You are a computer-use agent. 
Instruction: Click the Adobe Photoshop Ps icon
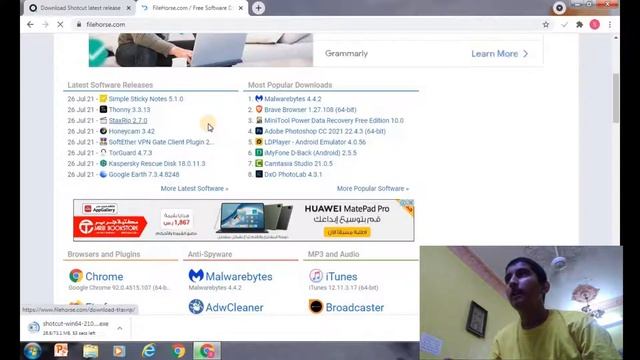259,131
